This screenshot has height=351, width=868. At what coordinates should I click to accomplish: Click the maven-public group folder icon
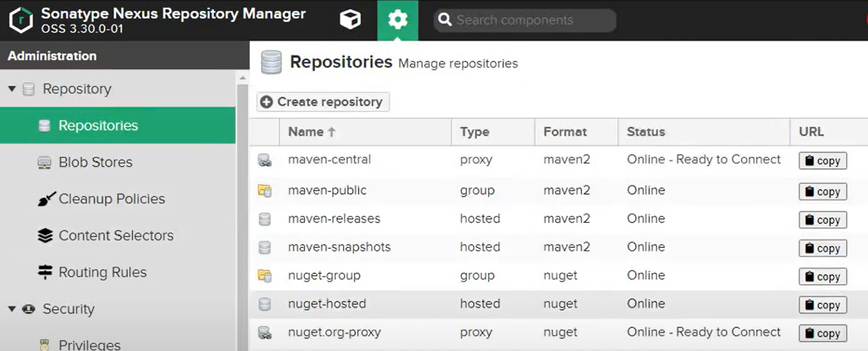265,191
